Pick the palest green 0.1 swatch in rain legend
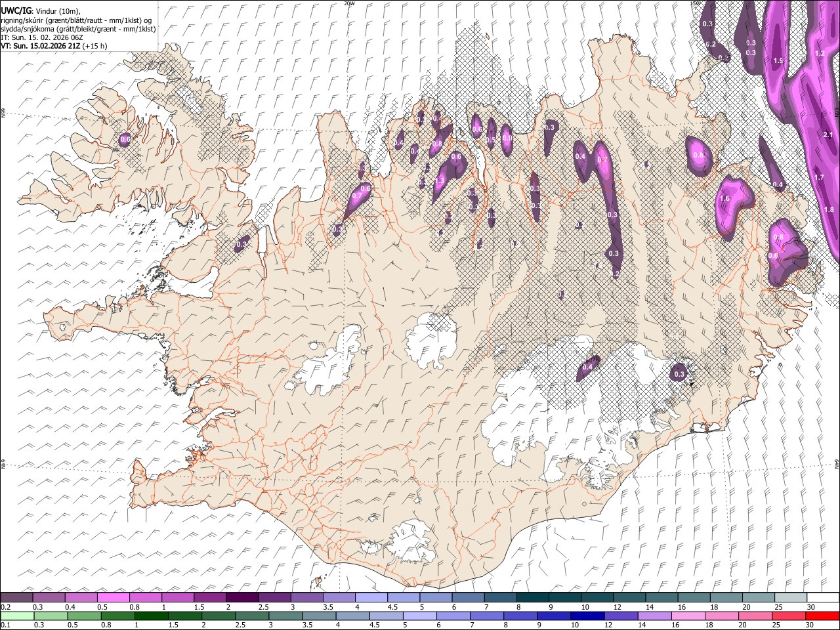Screen dimensions: 840x630 [17, 616]
